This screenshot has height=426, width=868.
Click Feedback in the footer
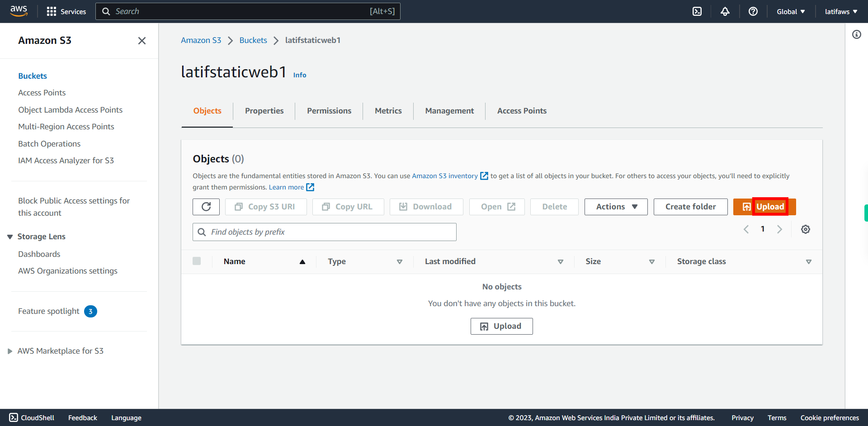(83, 418)
